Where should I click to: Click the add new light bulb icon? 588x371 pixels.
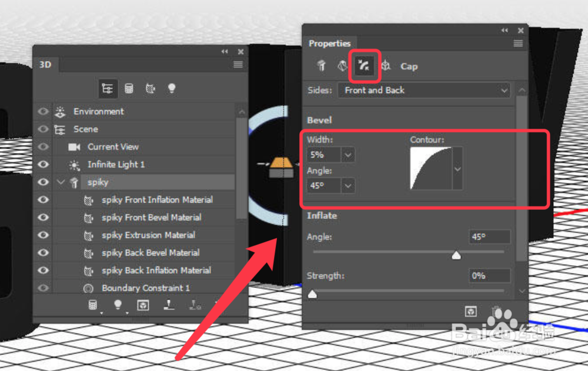pos(118,304)
